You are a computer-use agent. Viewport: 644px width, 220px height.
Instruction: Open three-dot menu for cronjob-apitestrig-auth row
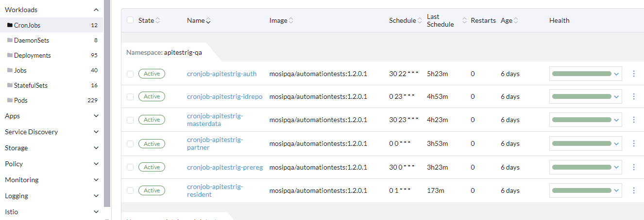coord(633,74)
